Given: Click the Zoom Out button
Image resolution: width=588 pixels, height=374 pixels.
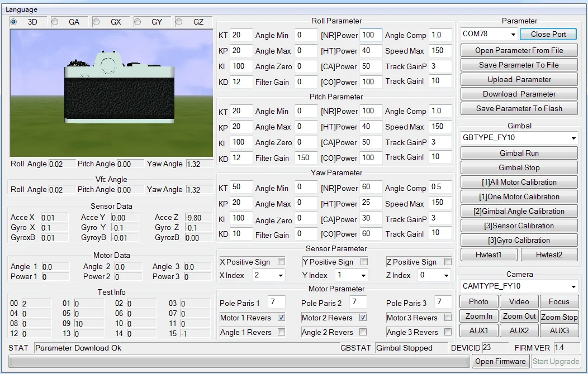Looking at the screenshot, I should (519, 316).
